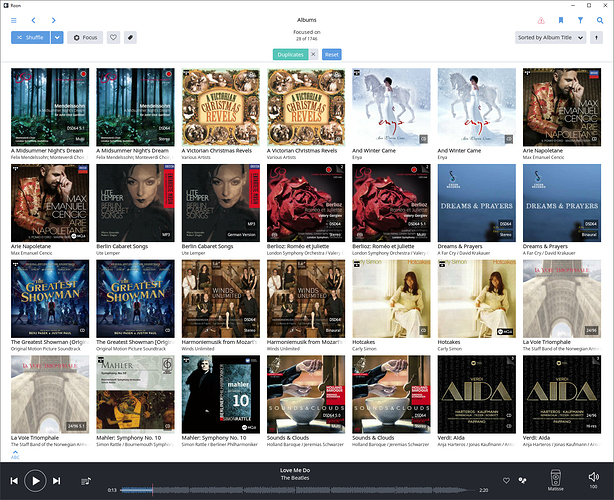
Task: Open A Midsummer Night's Dream Stereo cover
Action: (135, 107)
